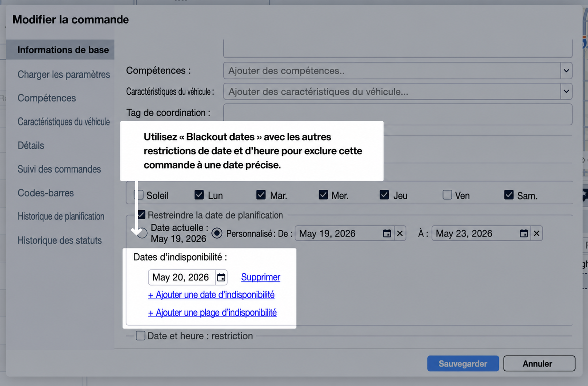Open Charger les paramètres section
Image resolution: width=588 pixels, height=386 pixels.
64,75
